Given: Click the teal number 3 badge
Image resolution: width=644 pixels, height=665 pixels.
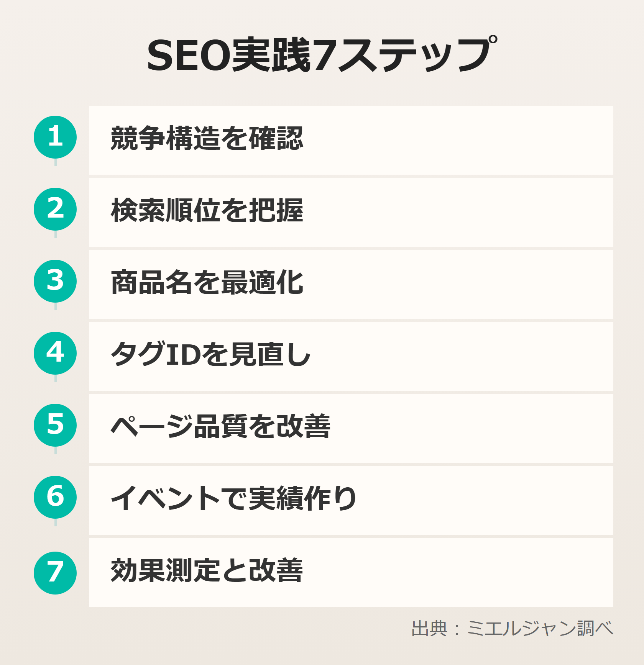Looking at the screenshot, I should (x=55, y=281).
